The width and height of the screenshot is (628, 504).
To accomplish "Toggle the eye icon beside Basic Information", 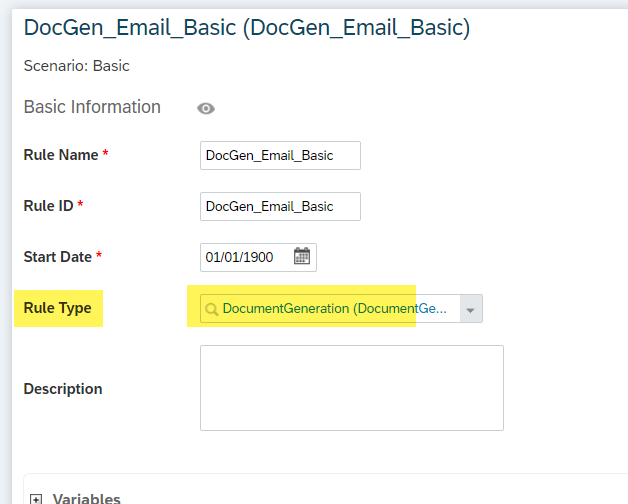I will tap(206, 109).
